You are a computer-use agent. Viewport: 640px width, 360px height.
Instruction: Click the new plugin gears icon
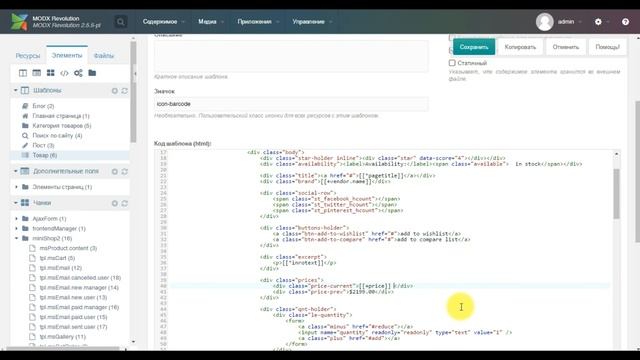(x=78, y=73)
